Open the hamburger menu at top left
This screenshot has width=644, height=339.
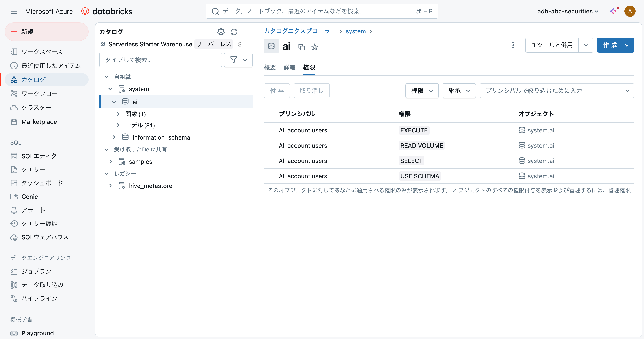(x=14, y=11)
